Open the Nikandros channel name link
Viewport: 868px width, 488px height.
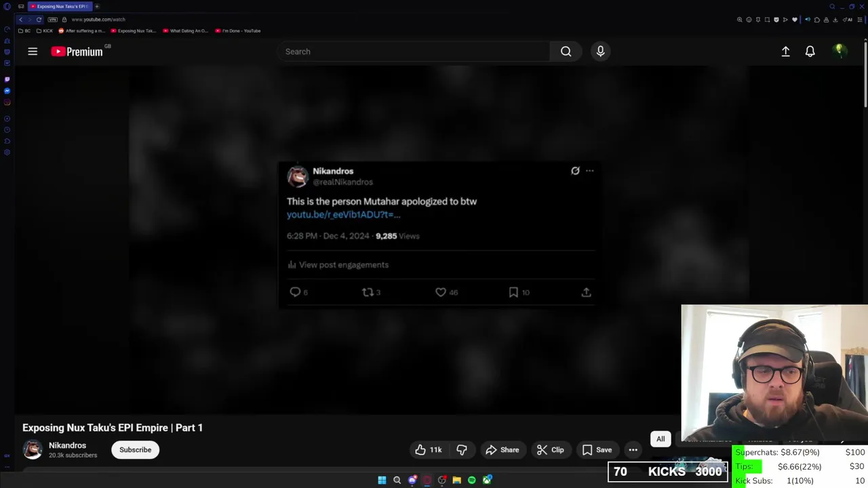(67, 445)
